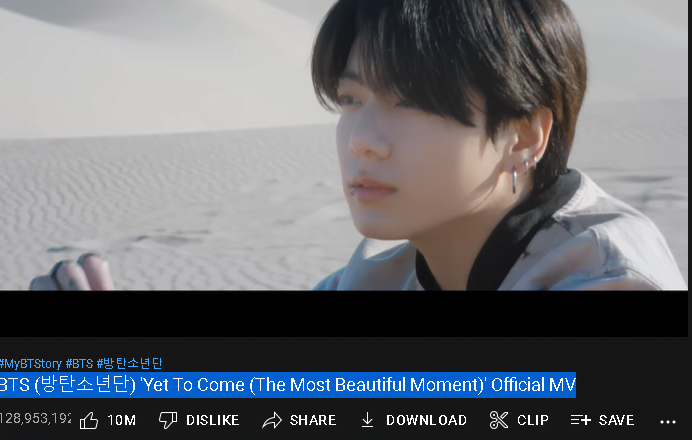The width and height of the screenshot is (692, 440).
Task: Click the scissors clip icon
Action: 499,420
